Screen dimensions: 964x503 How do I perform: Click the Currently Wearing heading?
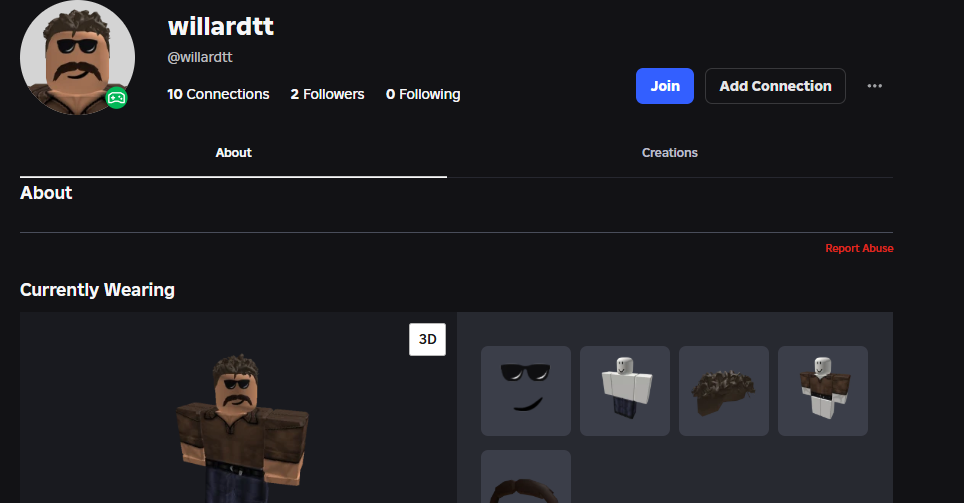point(97,290)
